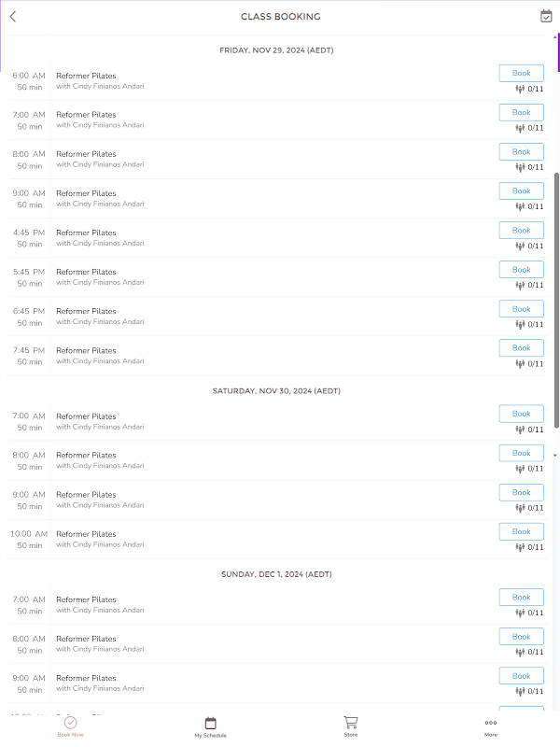Image resolution: width=560 pixels, height=747 pixels.
Task: Open the More menu dots icon
Action: (x=490, y=723)
